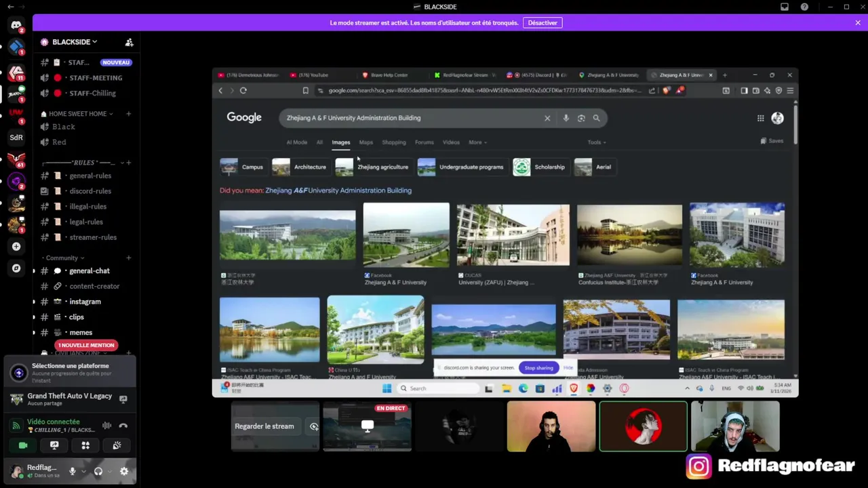Switch to Maps tab in shared Google
Image resolution: width=868 pixels, height=488 pixels.
[366, 142]
